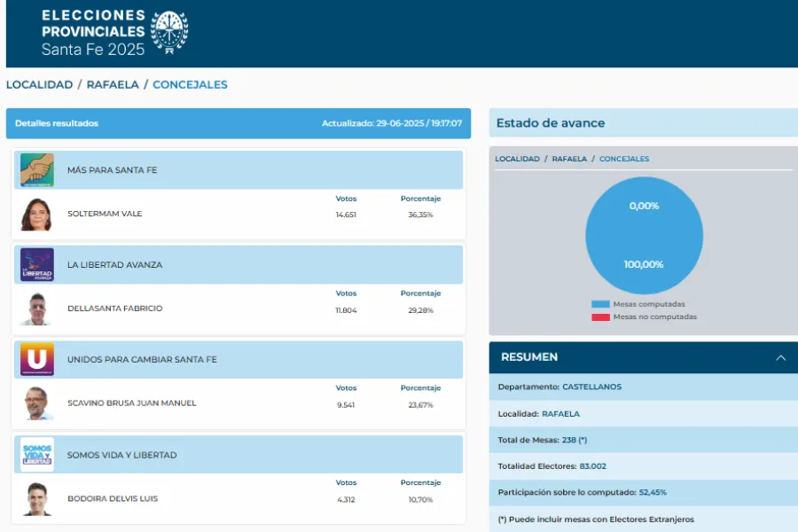Click the Más Para Santa Fe handshake logo
Viewport: 798px width, 532px height.
[37, 169]
